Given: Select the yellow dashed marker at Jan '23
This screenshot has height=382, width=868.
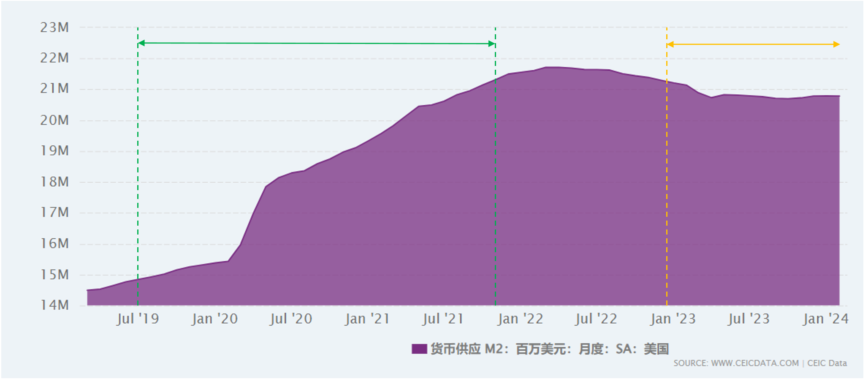Looking at the screenshot, I should coord(666,169).
